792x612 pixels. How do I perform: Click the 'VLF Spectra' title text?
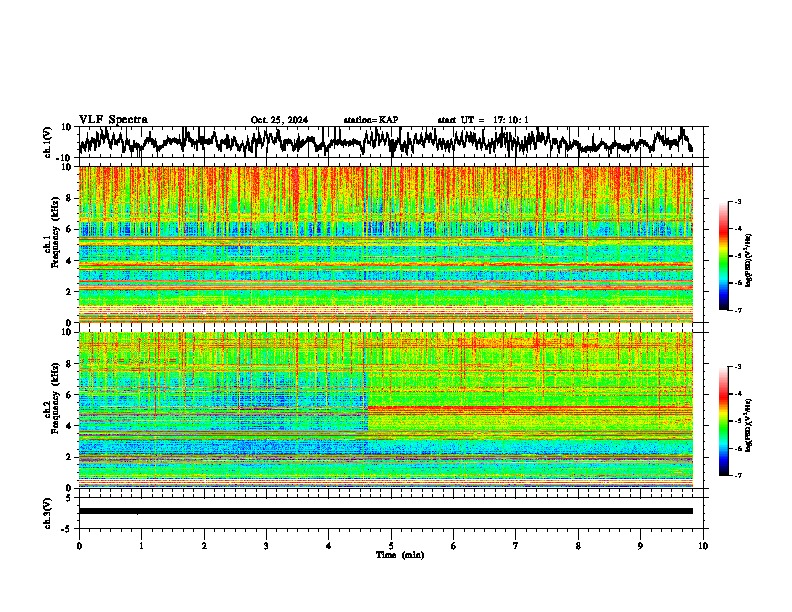tap(113, 119)
